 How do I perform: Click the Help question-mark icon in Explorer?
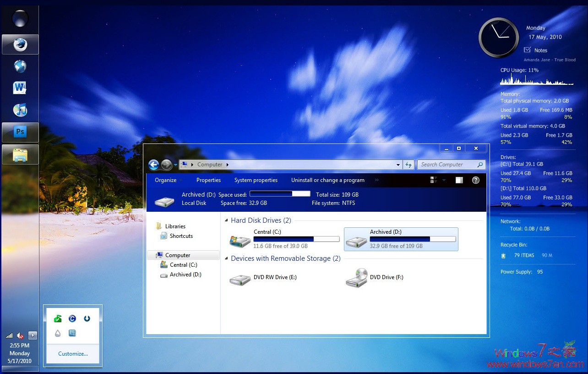click(475, 180)
